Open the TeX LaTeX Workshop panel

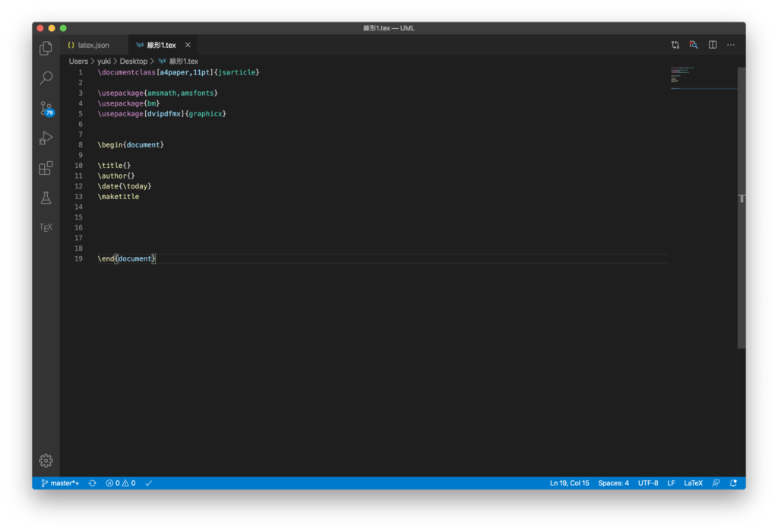(x=46, y=227)
